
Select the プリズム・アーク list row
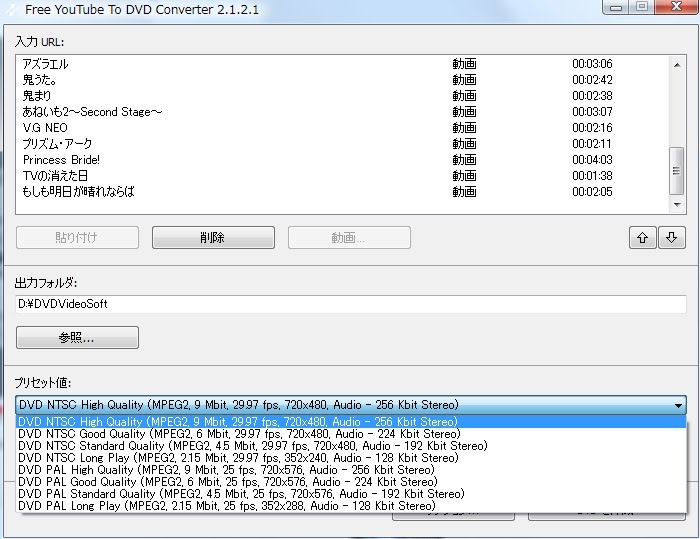click(x=343, y=144)
